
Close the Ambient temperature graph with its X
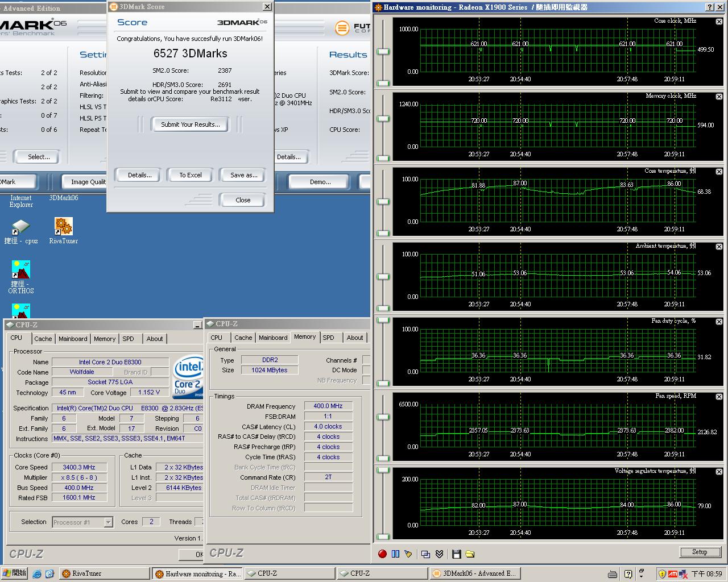pos(719,247)
